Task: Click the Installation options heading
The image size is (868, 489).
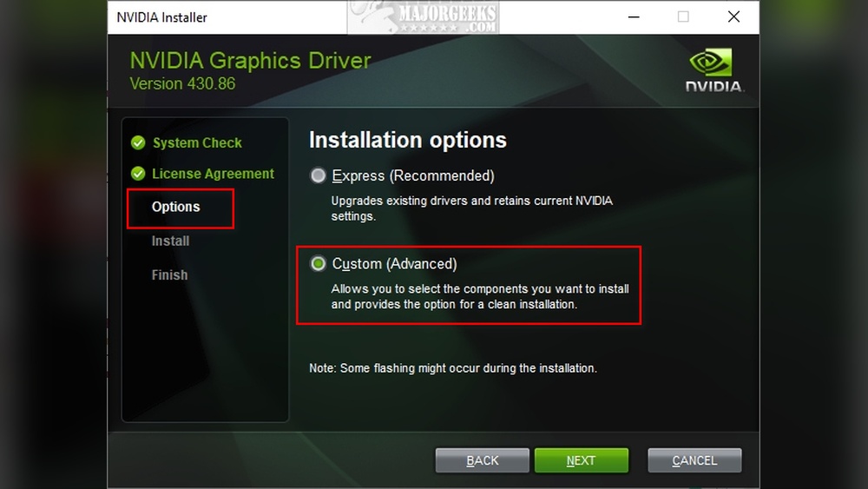Action: 407,140
